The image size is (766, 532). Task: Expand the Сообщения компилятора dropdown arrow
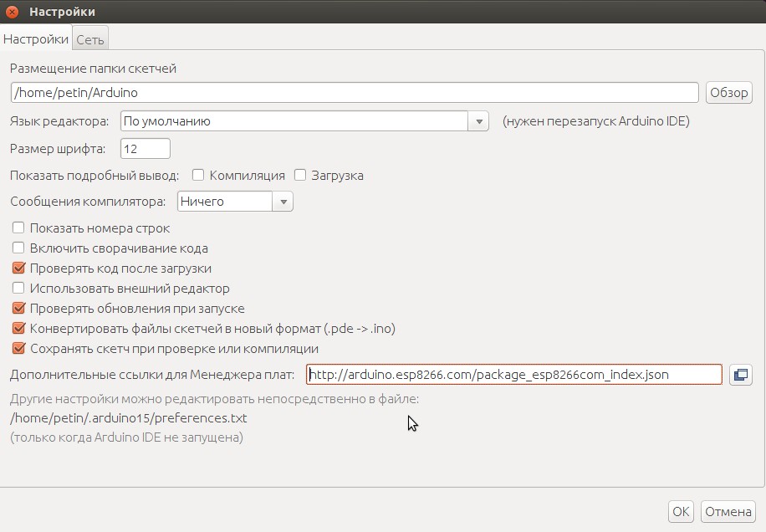pyautogui.click(x=283, y=202)
